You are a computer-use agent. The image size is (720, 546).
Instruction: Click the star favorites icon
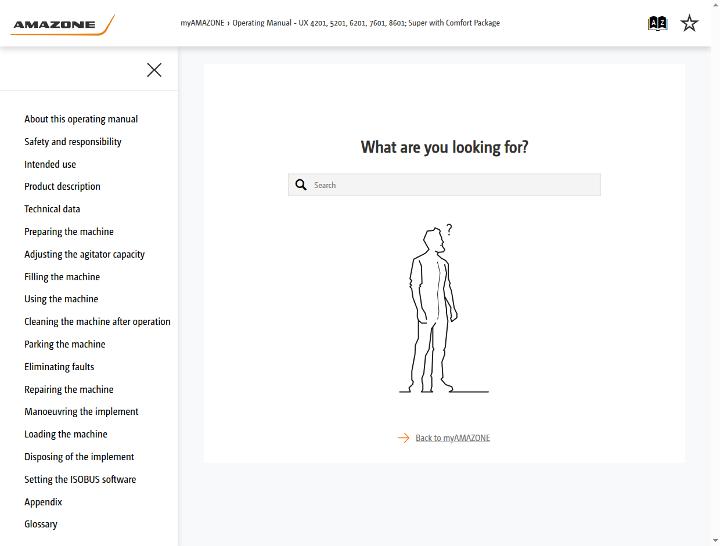coord(689,23)
